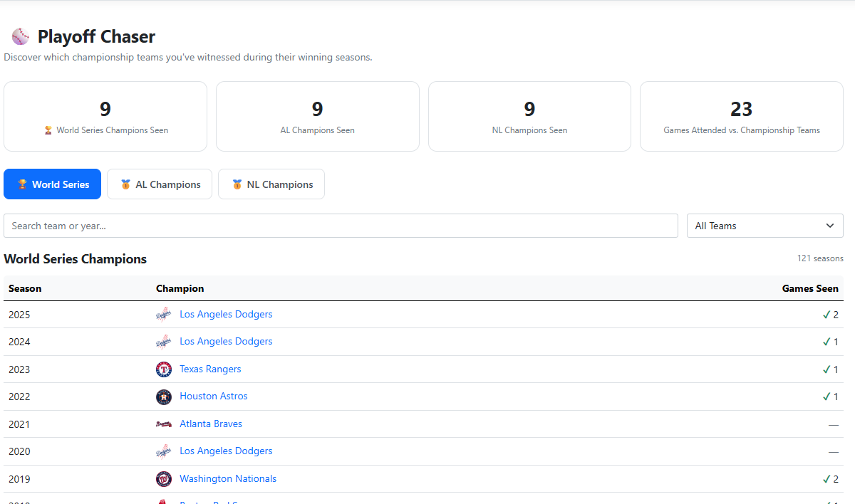
Task: Click the Playoff Chaser title
Action: coord(96,36)
